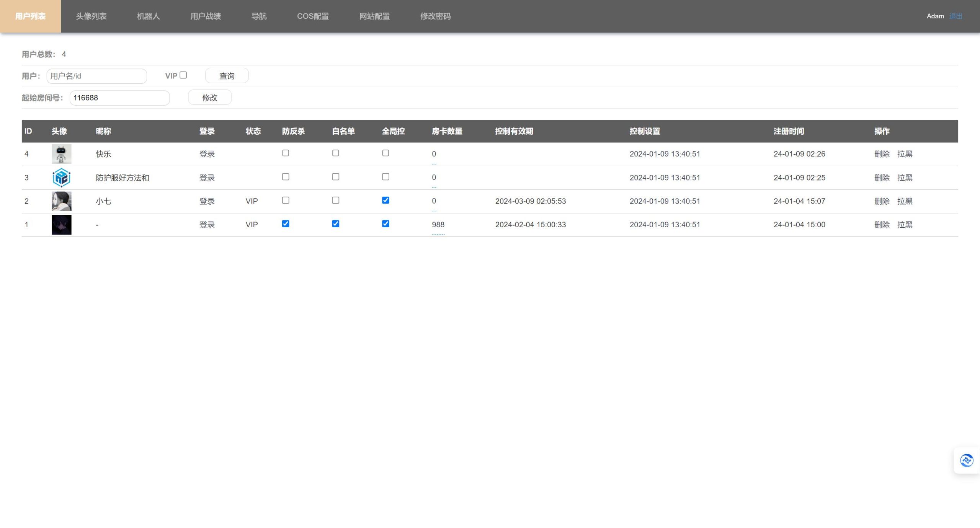Switch to the 头像列表 tab

click(91, 16)
